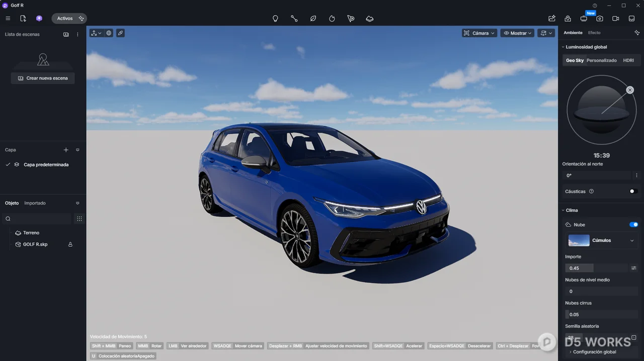Select the eyedropper material picker tool
Viewport: 644px width, 361px height.
(120, 33)
